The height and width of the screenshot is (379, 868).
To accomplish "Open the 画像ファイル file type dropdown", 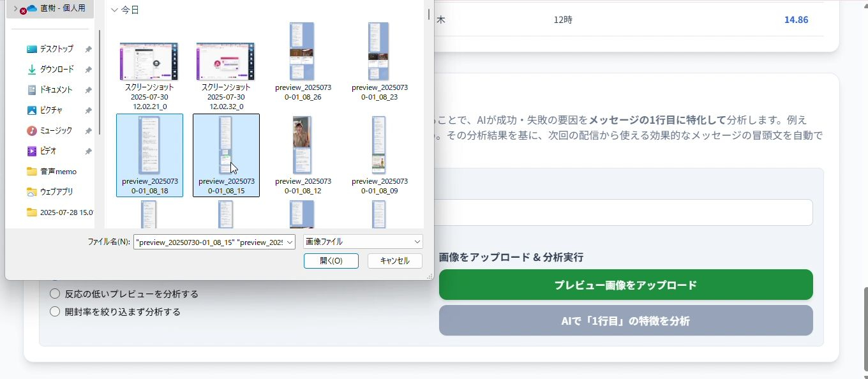I will [363, 242].
